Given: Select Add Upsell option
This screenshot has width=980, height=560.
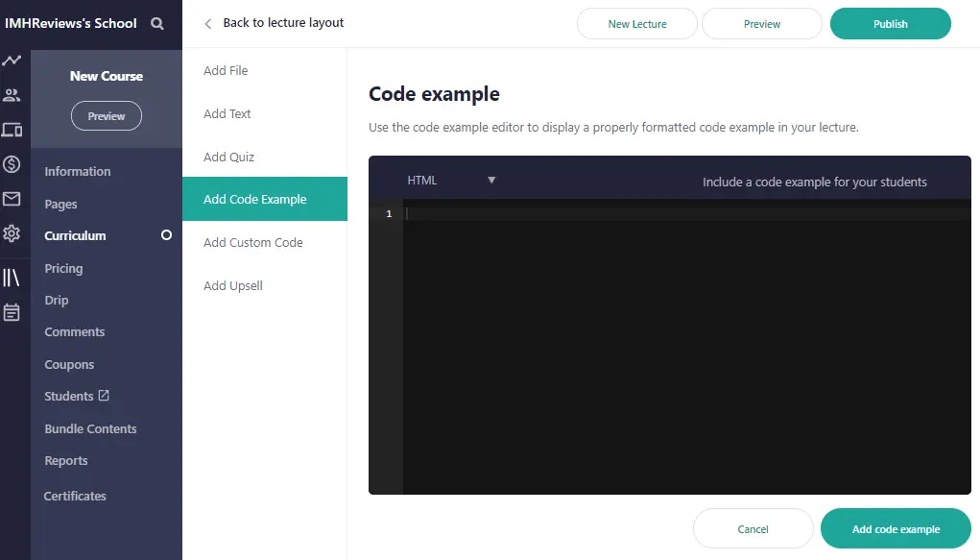Looking at the screenshot, I should (x=232, y=286).
